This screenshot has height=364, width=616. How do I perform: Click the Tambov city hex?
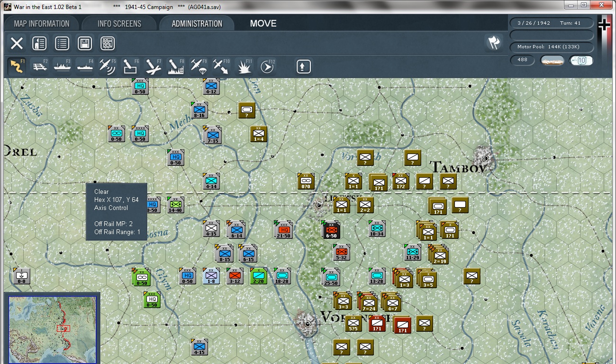[484, 158]
